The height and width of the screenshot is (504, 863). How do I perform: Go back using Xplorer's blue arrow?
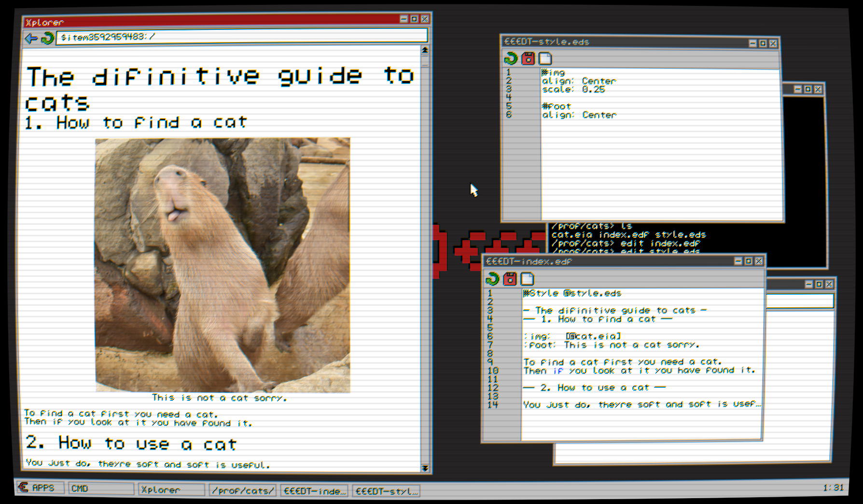pyautogui.click(x=31, y=38)
